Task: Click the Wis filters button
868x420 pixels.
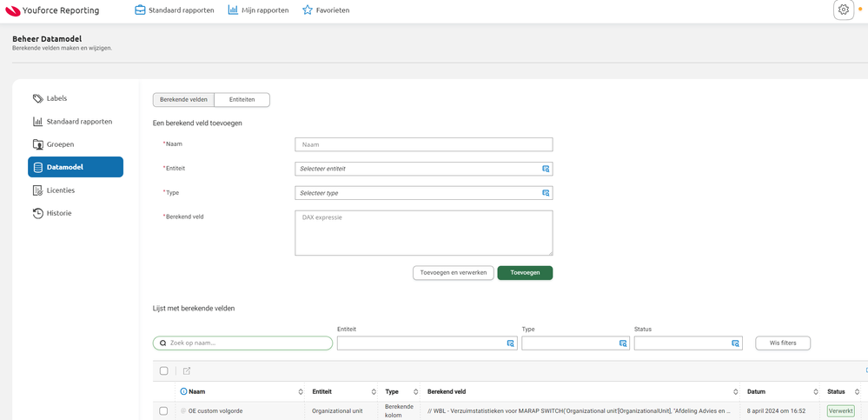Action: (783, 343)
